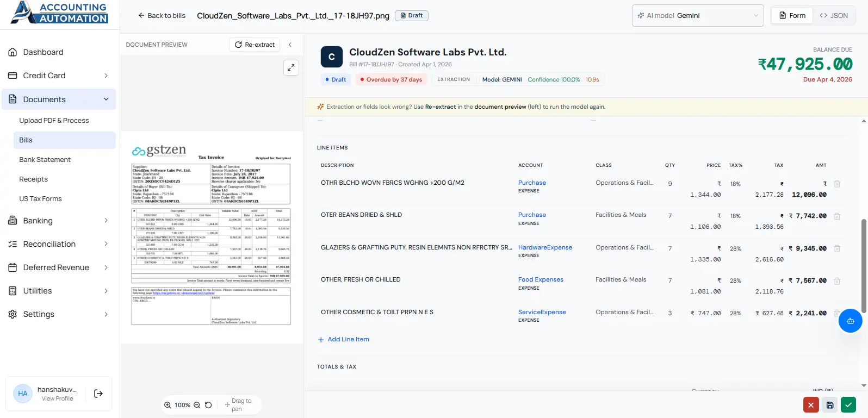
Task: Click the HA user avatar
Action: pyautogui.click(x=23, y=394)
